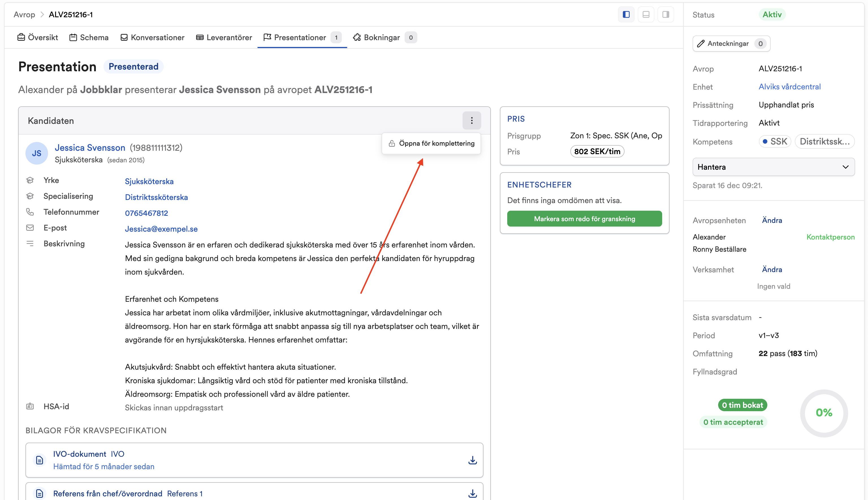
Task: Open the Bokningar tab
Action: [385, 37]
